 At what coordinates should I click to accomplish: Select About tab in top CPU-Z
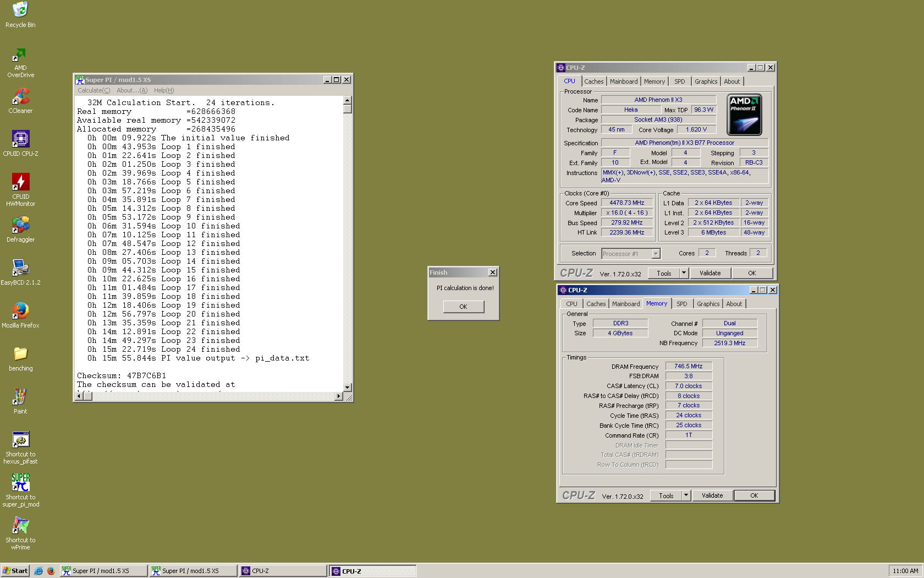coord(732,81)
